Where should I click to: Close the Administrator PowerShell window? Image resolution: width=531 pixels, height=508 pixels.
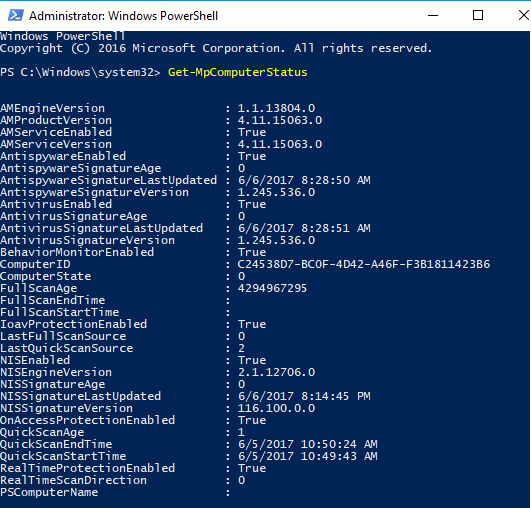(524, 15)
